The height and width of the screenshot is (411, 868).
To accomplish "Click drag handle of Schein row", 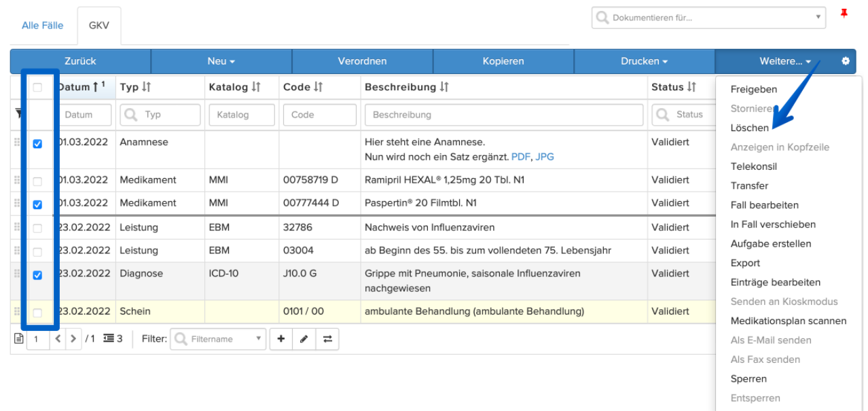I will (x=17, y=311).
